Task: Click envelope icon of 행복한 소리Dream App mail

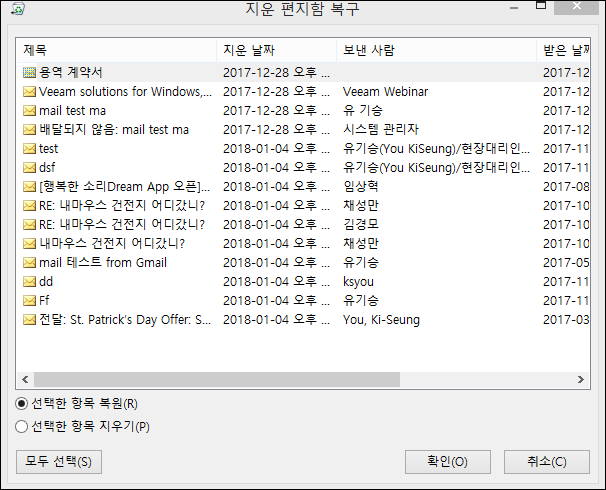Action: pyautogui.click(x=29, y=187)
